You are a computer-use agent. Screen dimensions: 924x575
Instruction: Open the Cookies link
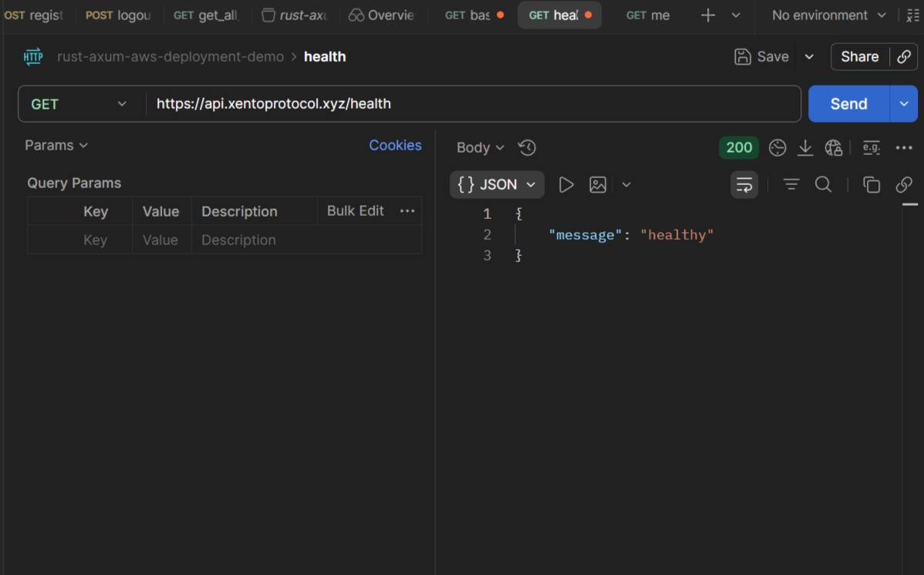tap(395, 145)
